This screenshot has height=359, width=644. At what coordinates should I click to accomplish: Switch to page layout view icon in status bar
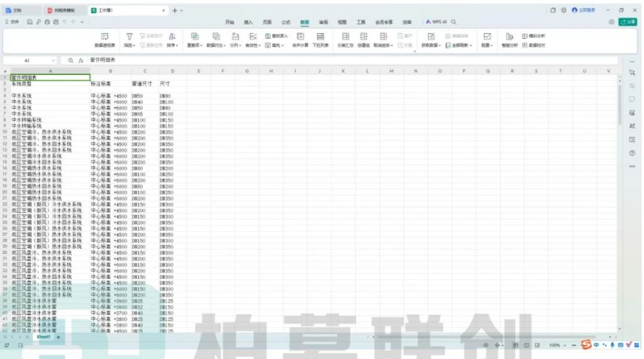(x=526, y=345)
